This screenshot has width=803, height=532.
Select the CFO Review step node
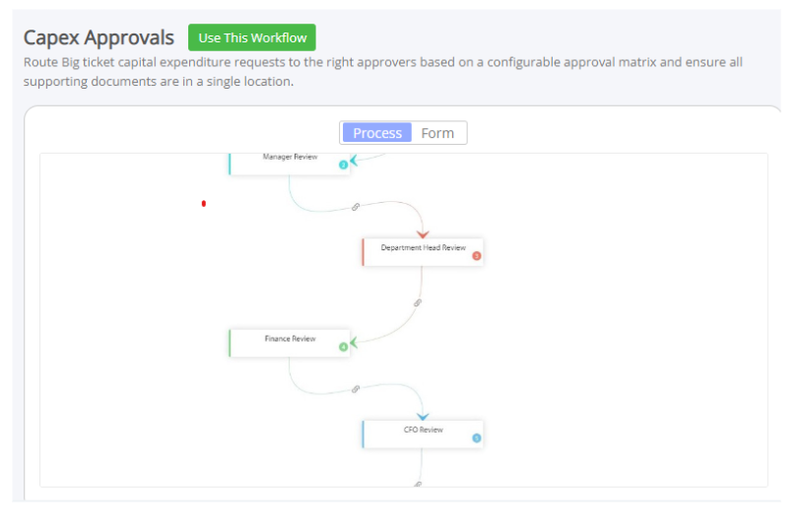pos(423,434)
